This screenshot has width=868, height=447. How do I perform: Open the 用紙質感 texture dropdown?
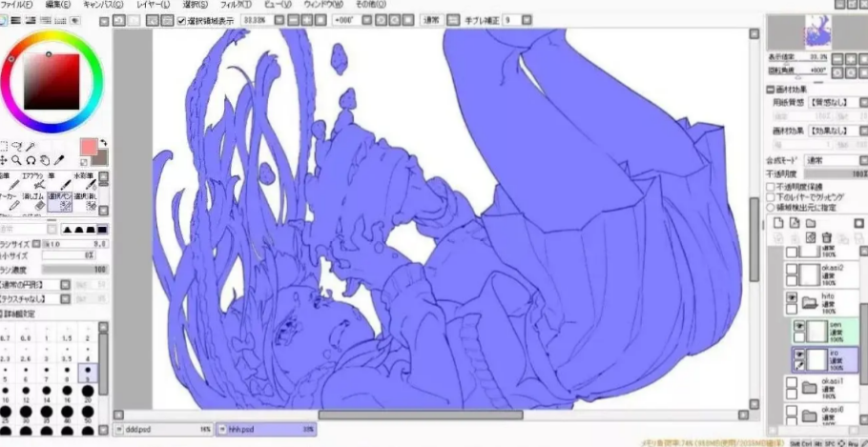[x=863, y=102]
